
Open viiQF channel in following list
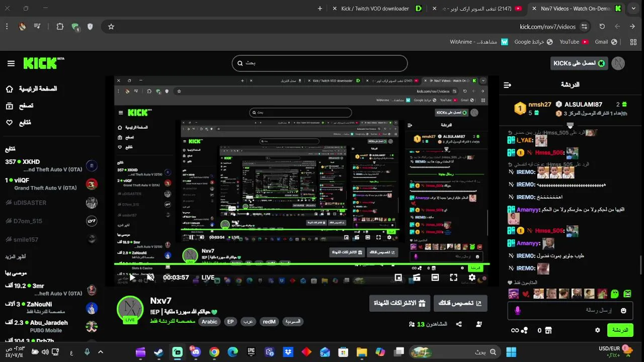tap(50, 184)
